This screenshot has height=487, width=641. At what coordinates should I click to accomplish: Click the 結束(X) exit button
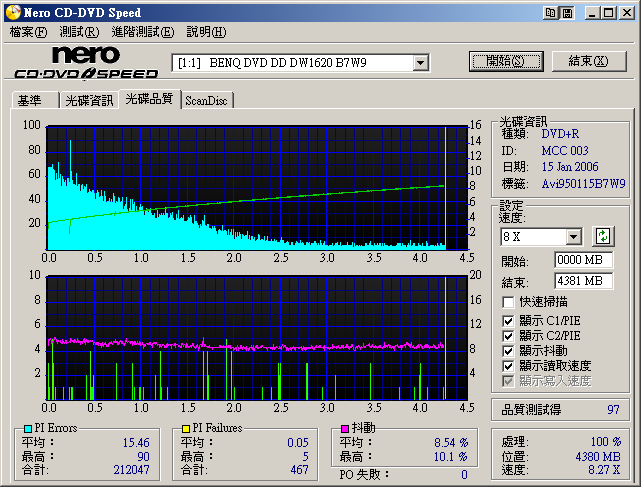(589, 61)
